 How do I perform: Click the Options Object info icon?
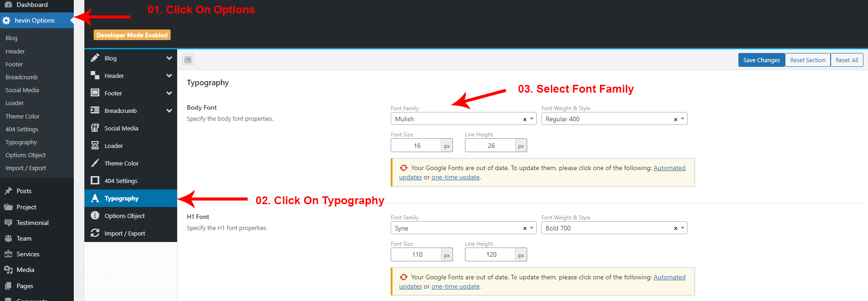click(95, 216)
